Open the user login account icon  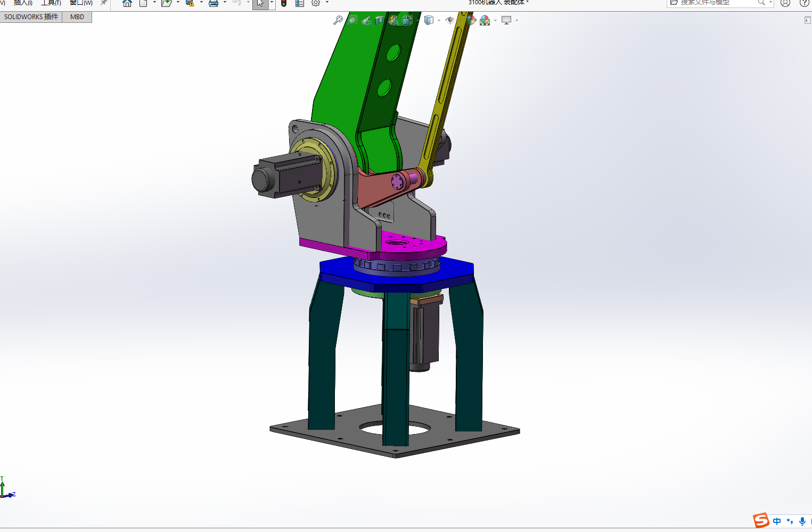pyautogui.click(x=785, y=3)
